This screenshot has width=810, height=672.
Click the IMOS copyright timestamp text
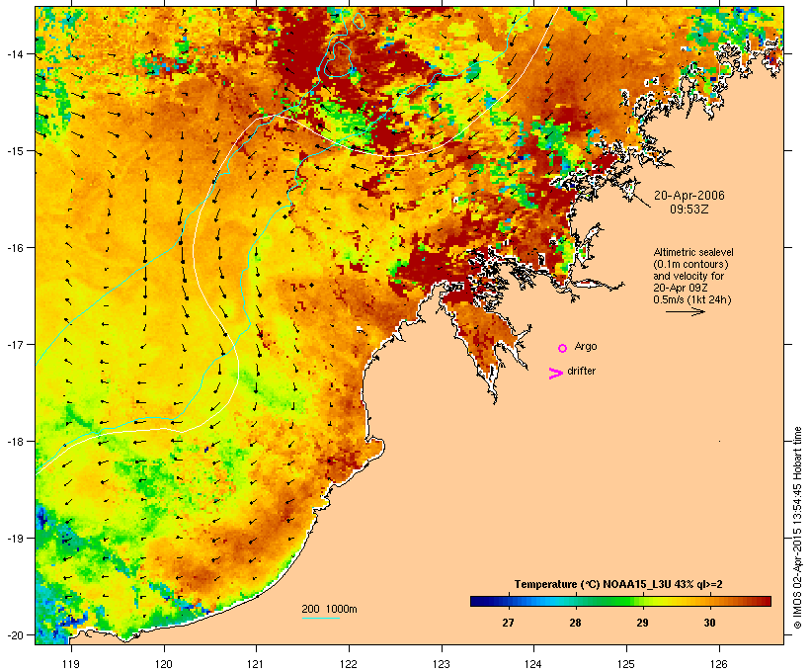click(x=797, y=528)
